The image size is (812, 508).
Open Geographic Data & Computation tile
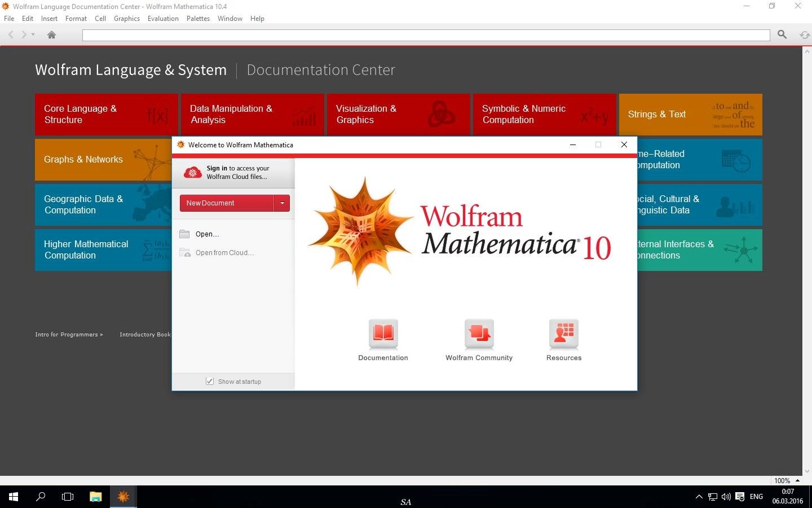tap(103, 205)
